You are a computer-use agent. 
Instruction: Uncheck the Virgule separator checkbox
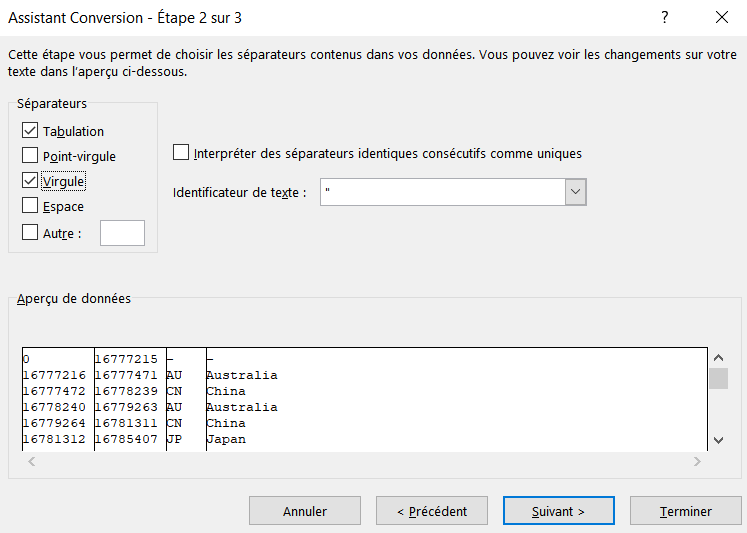[30, 181]
